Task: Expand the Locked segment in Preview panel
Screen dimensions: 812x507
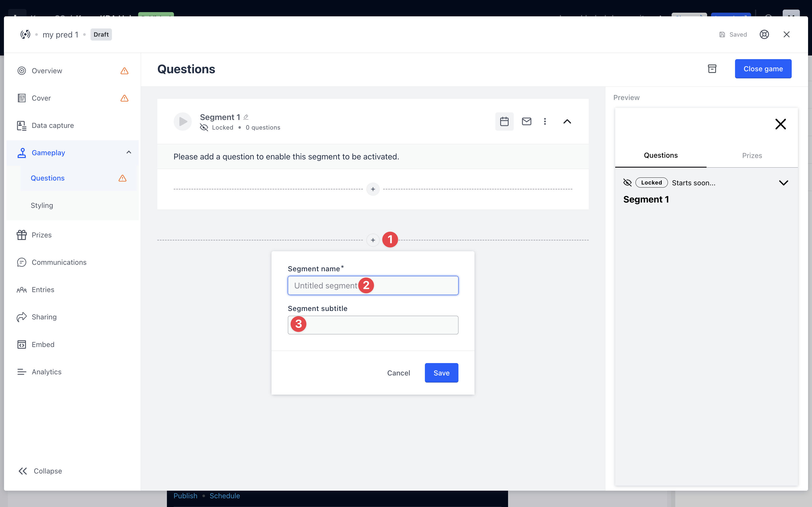Action: point(783,183)
